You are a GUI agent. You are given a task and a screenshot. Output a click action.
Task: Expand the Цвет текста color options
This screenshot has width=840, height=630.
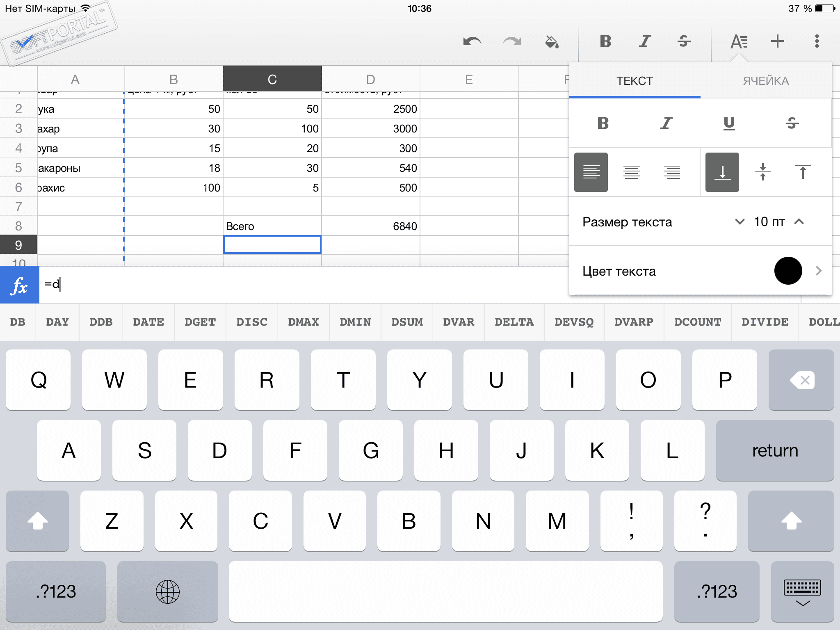(818, 271)
